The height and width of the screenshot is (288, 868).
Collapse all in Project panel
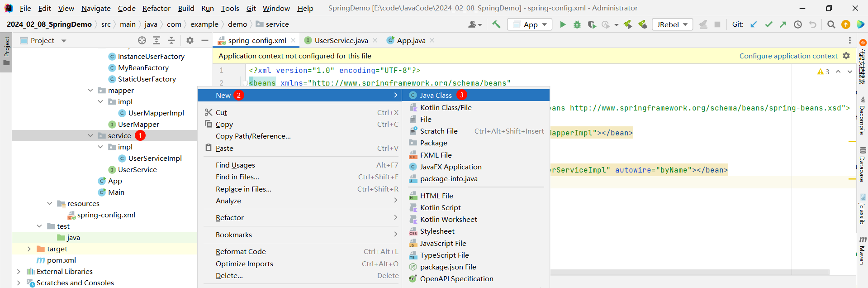[171, 40]
